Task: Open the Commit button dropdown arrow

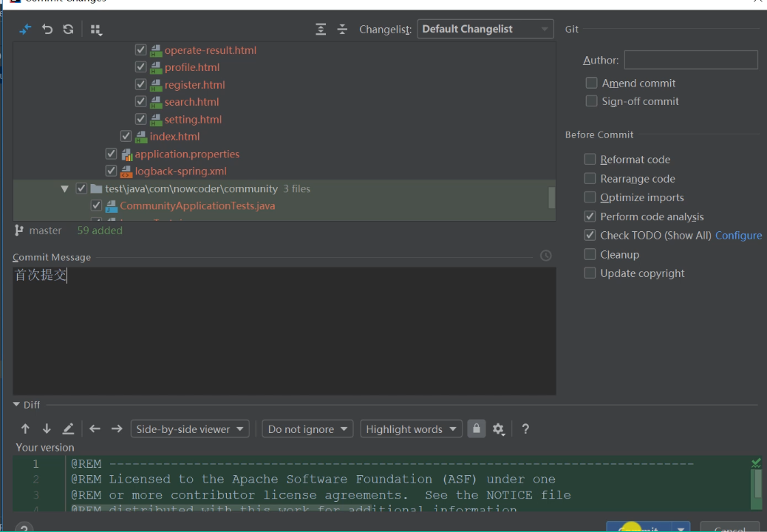Action: pyautogui.click(x=681, y=528)
